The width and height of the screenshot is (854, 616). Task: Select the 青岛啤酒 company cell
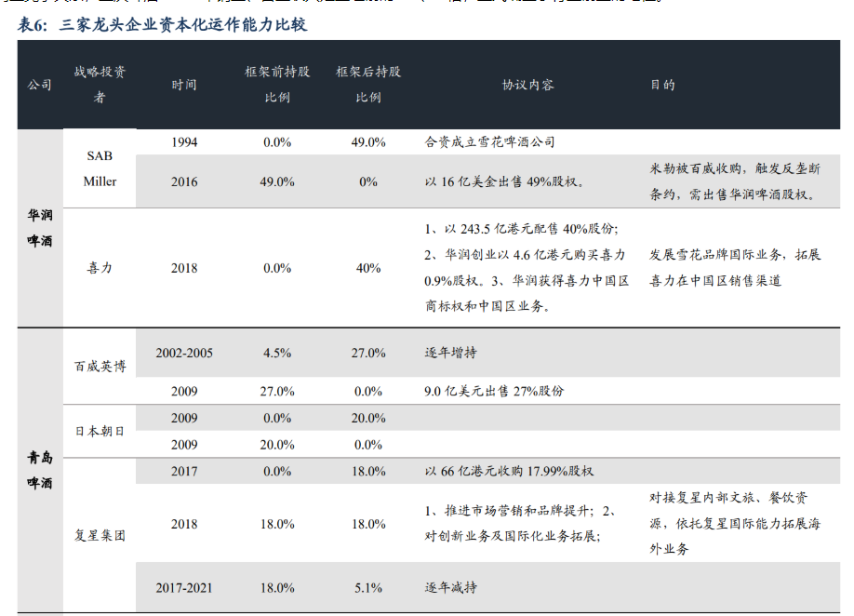point(40,470)
